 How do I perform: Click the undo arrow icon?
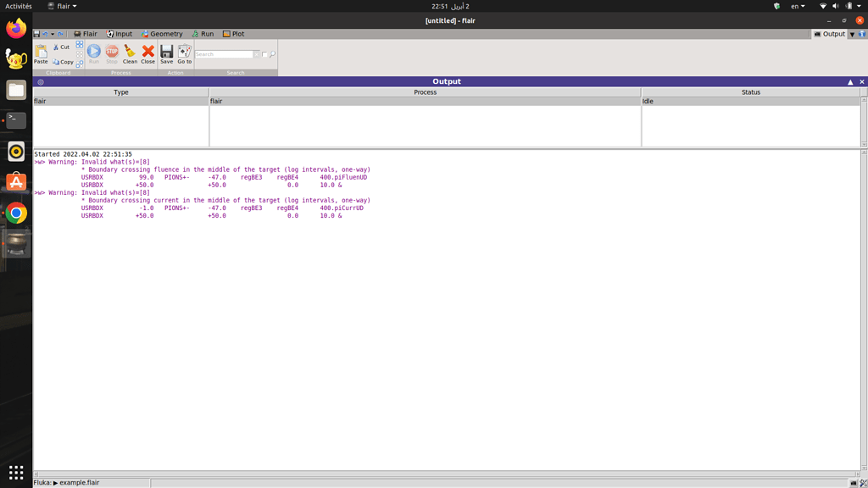coord(45,33)
